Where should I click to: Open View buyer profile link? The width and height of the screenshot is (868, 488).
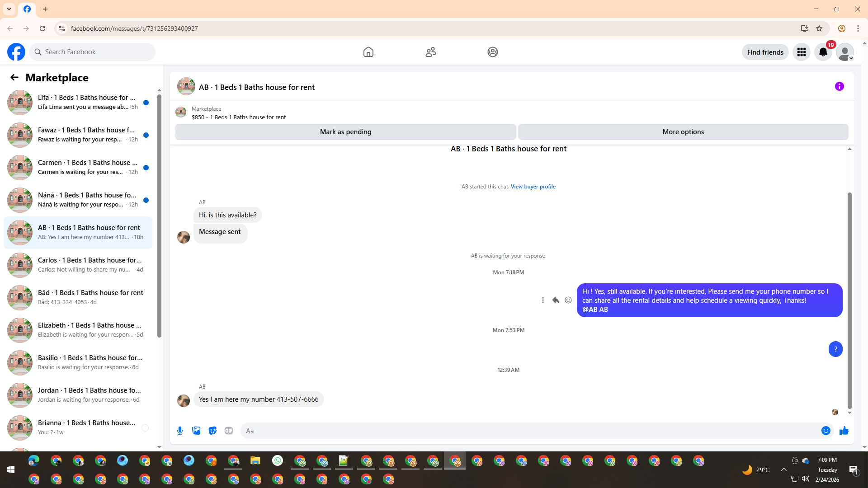533,187
